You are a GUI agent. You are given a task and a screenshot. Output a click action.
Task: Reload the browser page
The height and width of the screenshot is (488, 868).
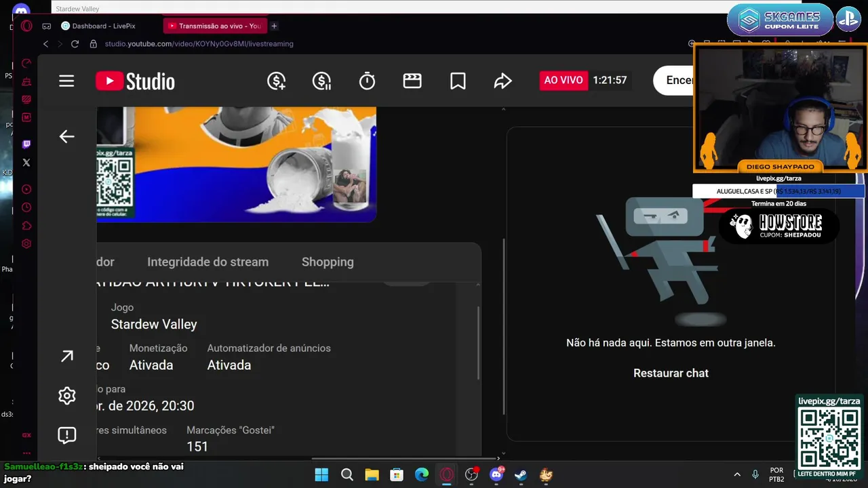point(75,43)
